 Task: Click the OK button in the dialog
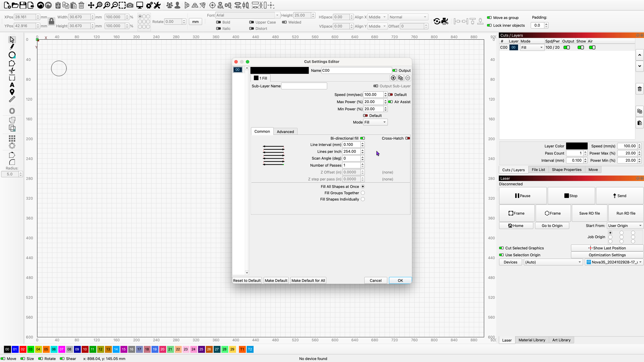coord(400,280)
